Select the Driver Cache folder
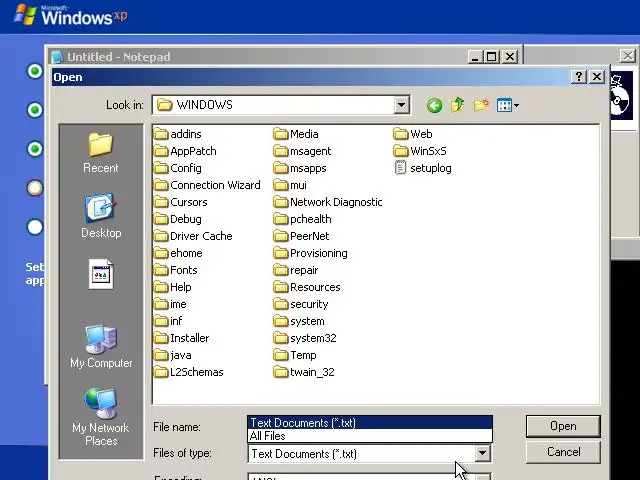640x480 pixels. 193,236
